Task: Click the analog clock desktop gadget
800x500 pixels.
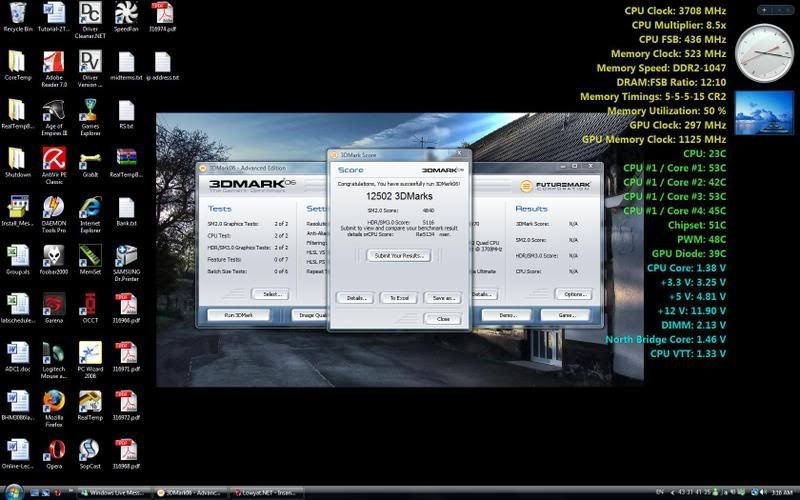Action: click(x=764, y=51)
